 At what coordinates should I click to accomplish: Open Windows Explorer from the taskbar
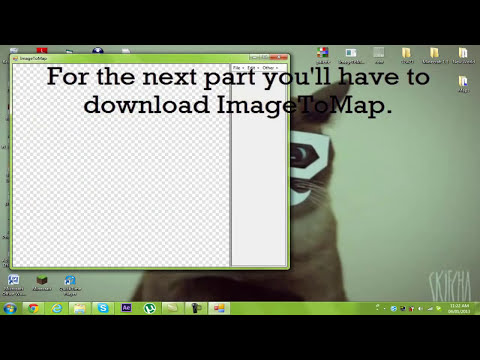[80, 308]
